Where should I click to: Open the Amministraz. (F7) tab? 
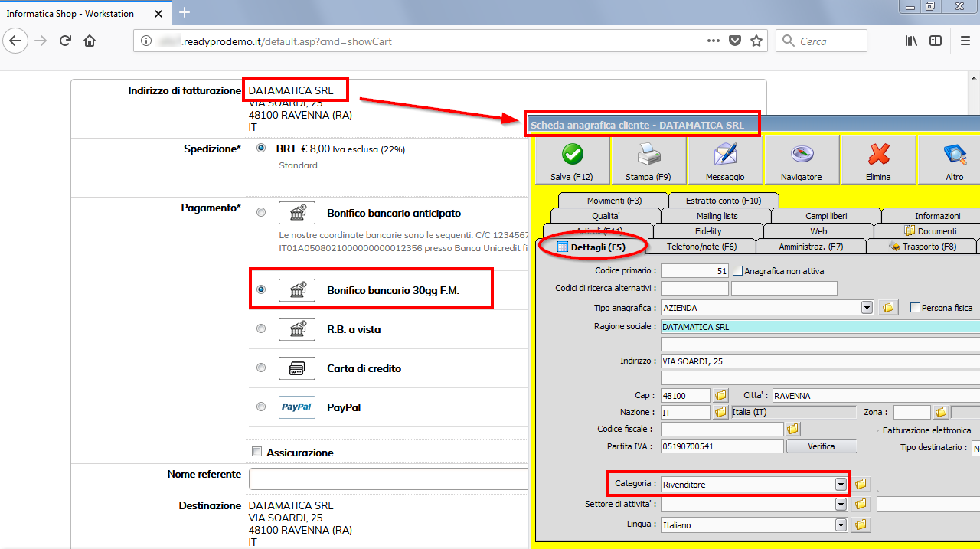[810, 247]
